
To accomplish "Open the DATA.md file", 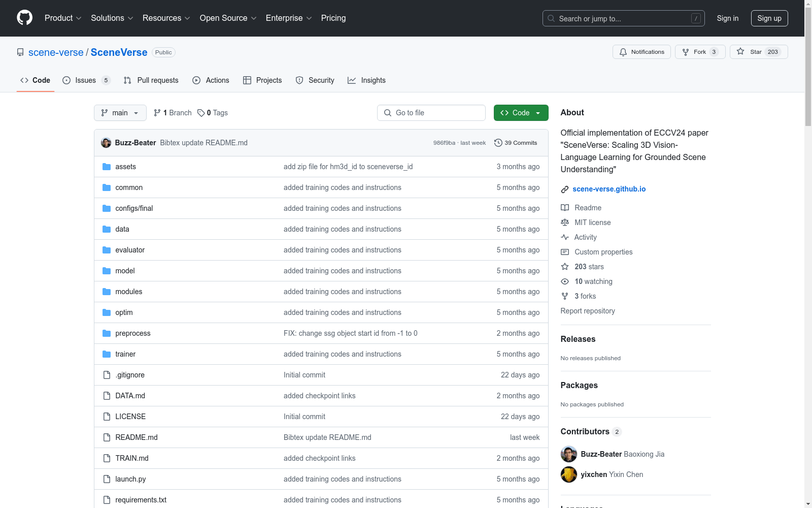I will [130, 396].
